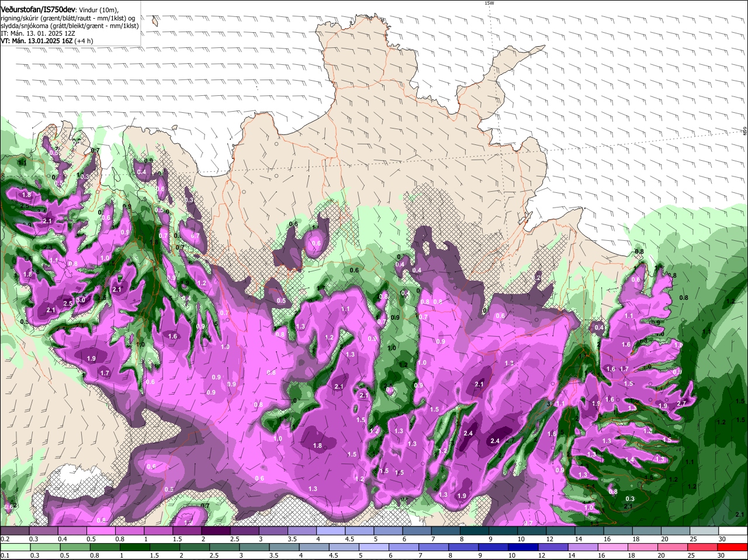This screenshot has height=560, width=748.
Task: Select the upper legend swatch between 1 and 1.5
Action: tap(159, 531)
